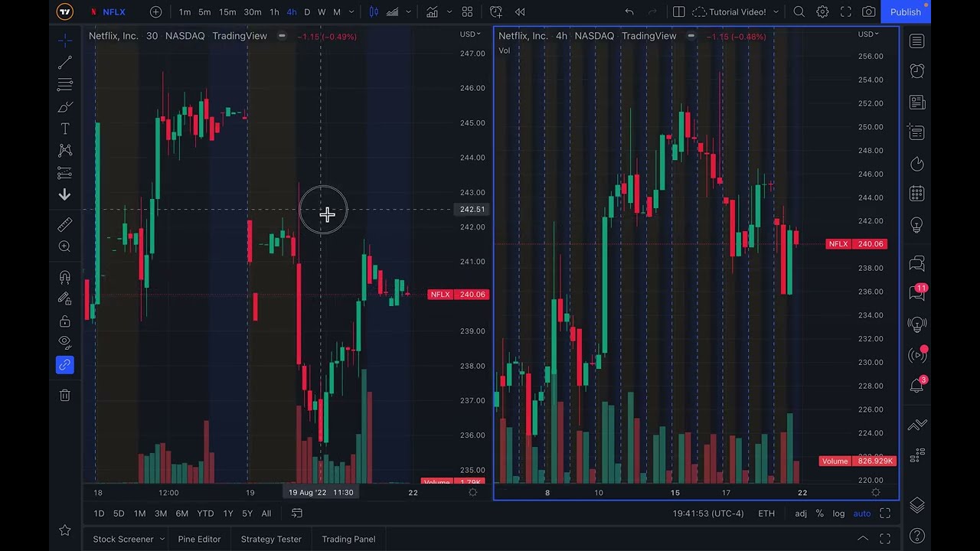Screen dimensions: 980x551
Task: Open the chart layout selector
Action: 678,11
